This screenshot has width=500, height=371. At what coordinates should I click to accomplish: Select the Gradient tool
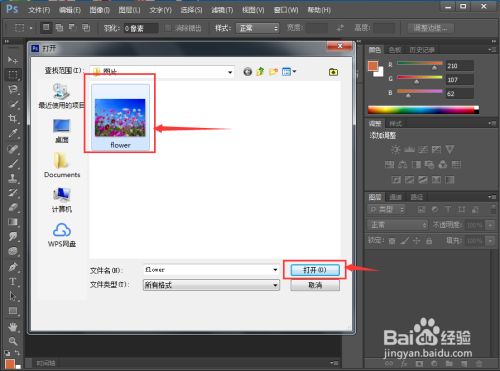13,222
